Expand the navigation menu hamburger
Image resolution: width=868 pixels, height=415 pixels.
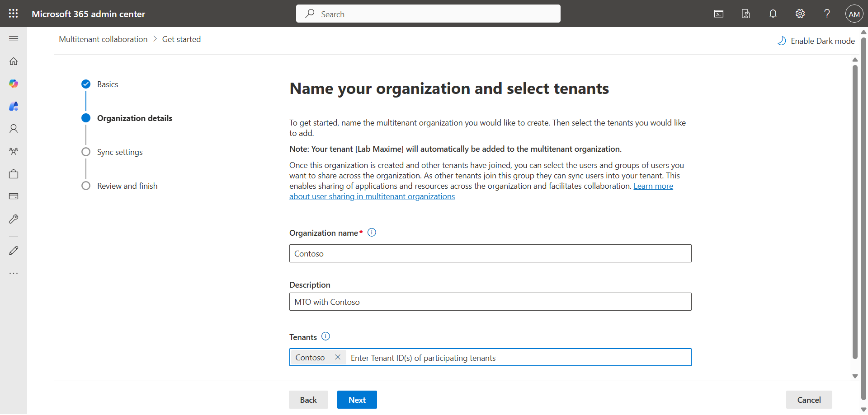(x=14, y=39)
